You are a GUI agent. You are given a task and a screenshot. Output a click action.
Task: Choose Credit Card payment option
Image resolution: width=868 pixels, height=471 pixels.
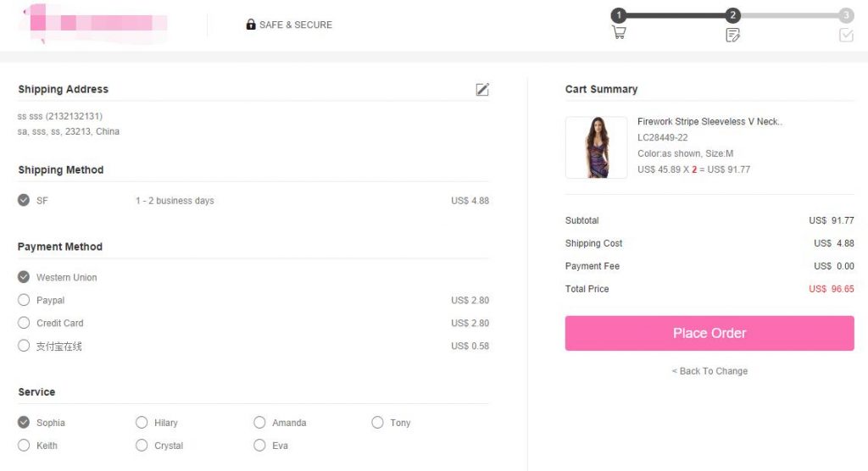coord(24,323)
